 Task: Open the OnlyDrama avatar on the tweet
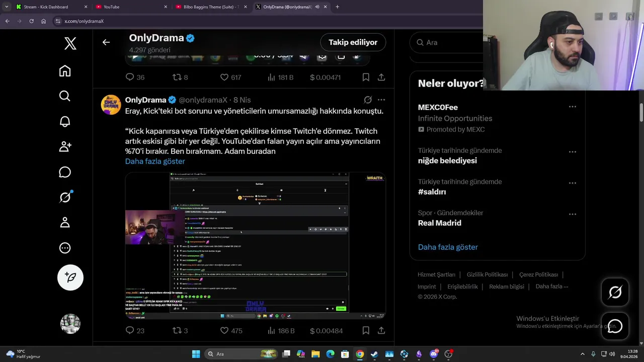point(111,105)
